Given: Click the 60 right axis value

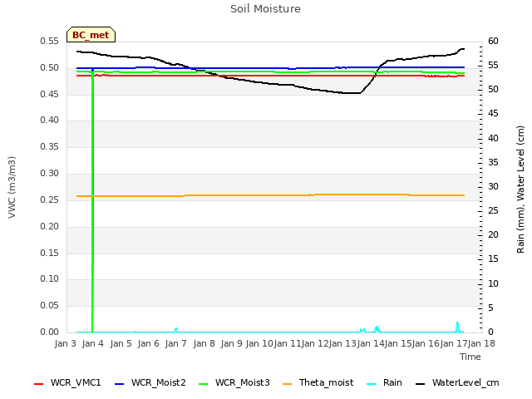Looking at the screenshot, I should click(493, 41).
